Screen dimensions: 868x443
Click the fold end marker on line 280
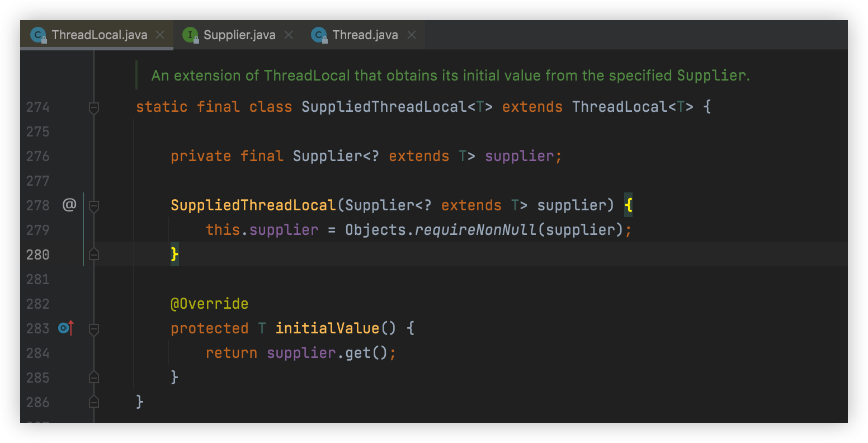click(x=94, y=255)
